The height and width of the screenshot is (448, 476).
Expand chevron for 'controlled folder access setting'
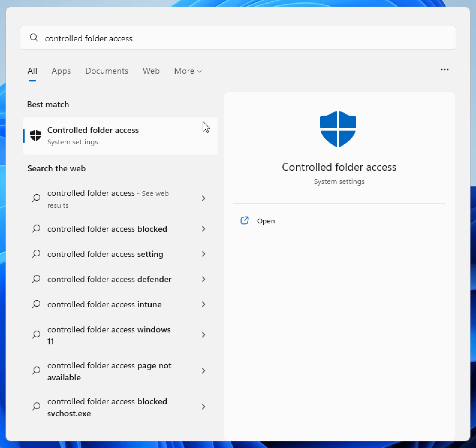point(204,254)
